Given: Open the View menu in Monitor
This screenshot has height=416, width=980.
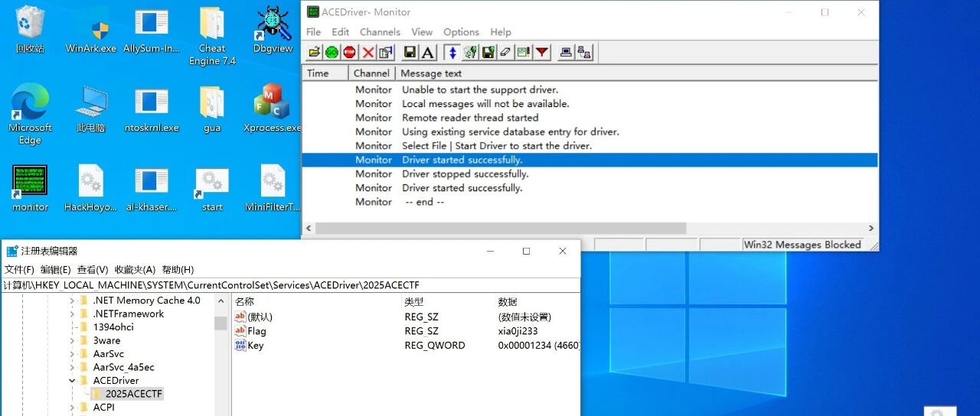Looking at the screenshot, I should [x=422, y=32].
